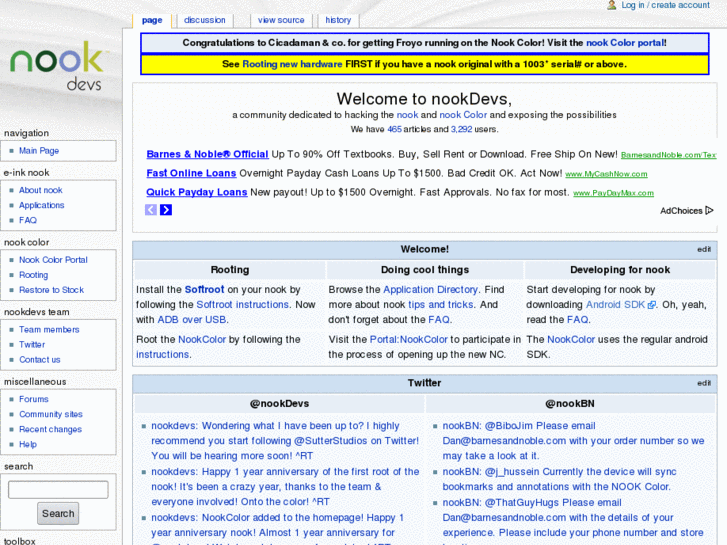Open instructions link under Rooting
This screenshot has height=545, width=727.
(x=162, y=354)
